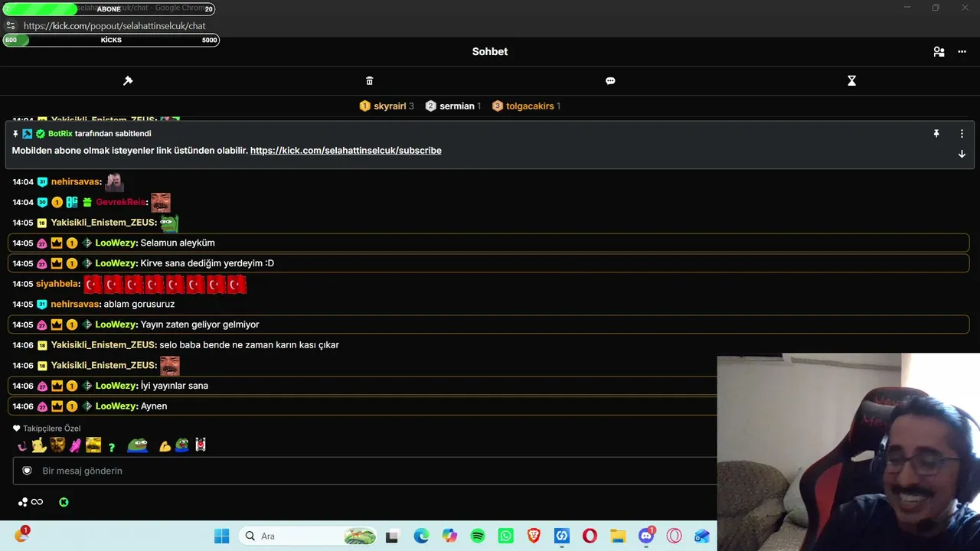The height and width of the screenshot is (551, 980).
Task: Select top gifter skyrairl
Action: point(390,106)
